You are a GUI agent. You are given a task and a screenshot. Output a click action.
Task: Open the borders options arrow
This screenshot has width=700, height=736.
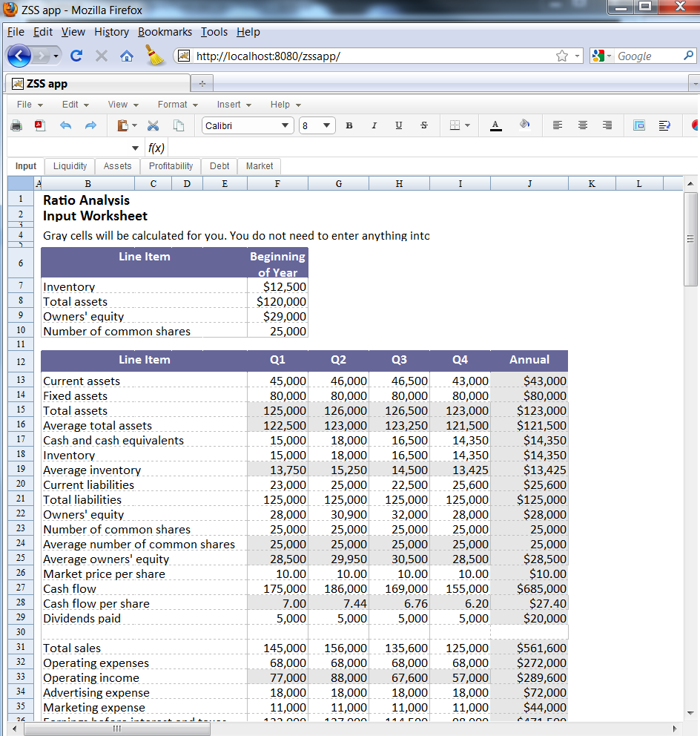click(467, 126)
